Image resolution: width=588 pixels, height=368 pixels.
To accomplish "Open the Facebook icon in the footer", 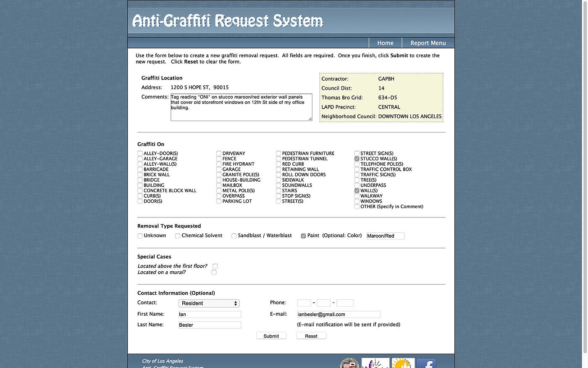I will tap(426, 363).
